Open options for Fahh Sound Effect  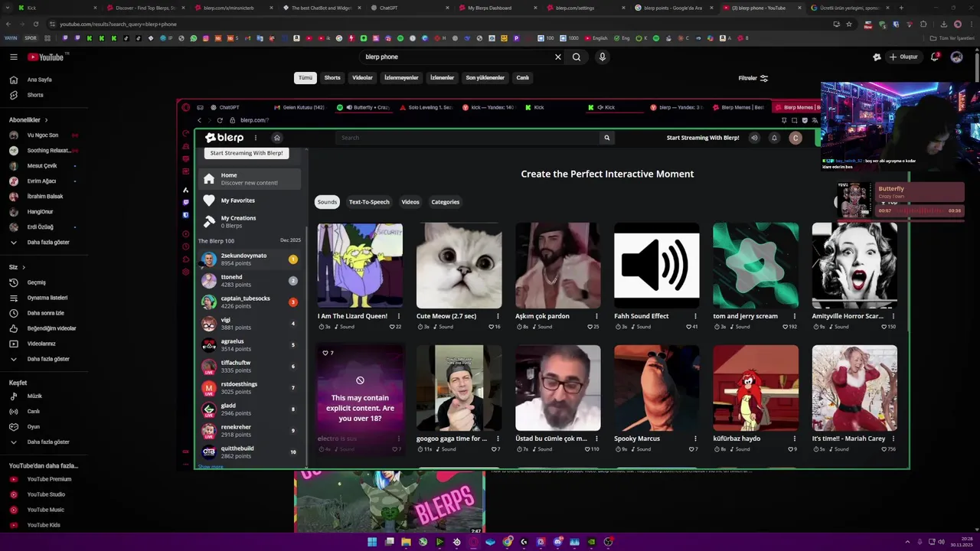695,316
